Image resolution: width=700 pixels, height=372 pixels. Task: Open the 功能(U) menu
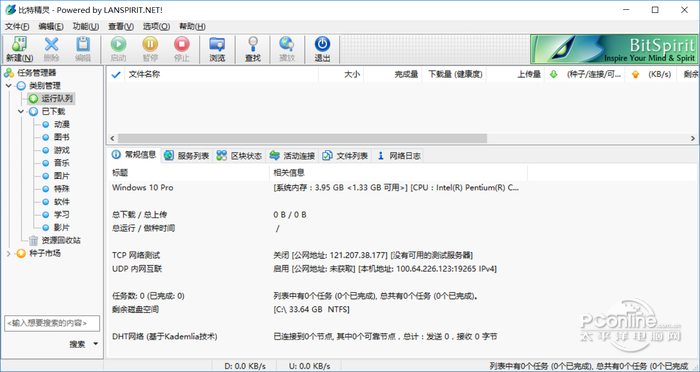(x=86, y=26)
